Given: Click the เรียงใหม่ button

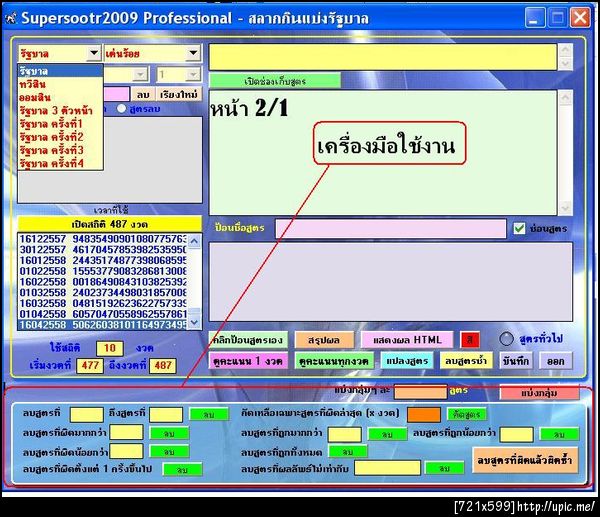Looking at the screenshot, I should click(x=179, y=94).
